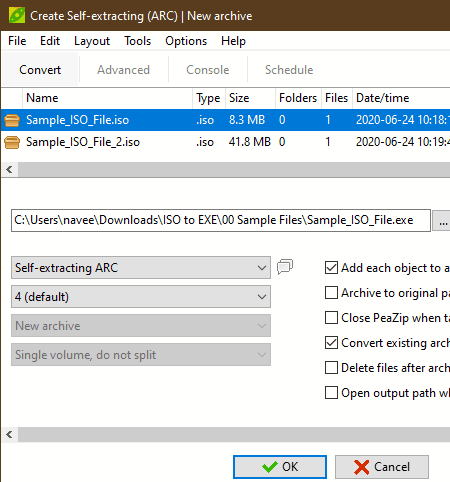Open the File menu
This screenshot has width=450, height=482.
click(x=17, y=41)
